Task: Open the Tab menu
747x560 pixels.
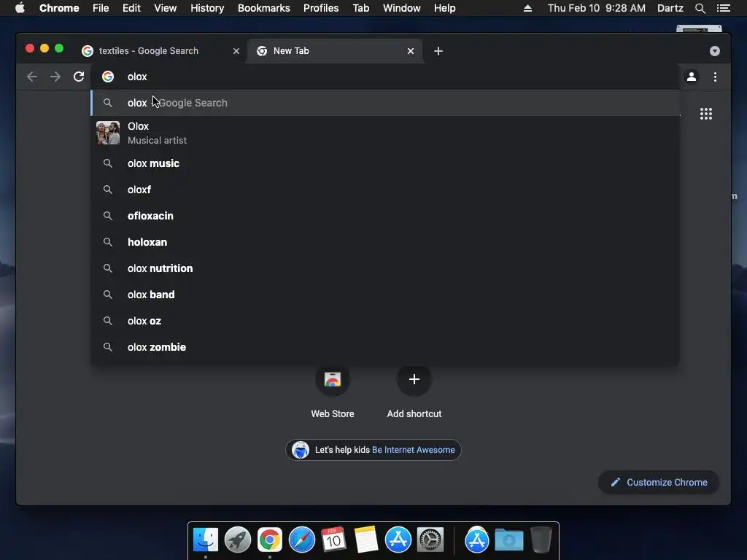Action: [360, 8]
